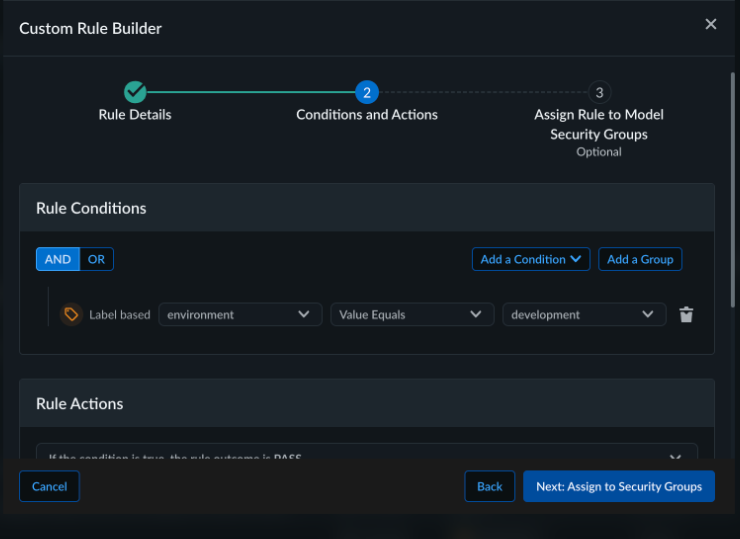Image resolution: width=740 pixels, height=539 pixels.
Task: Click the Conditions and Actions step label
Action: tap(367, 115)
